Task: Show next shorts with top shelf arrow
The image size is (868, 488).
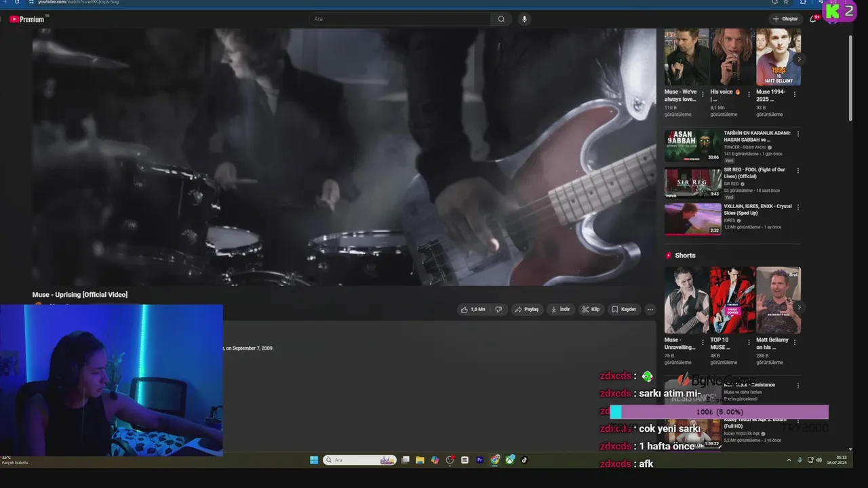Action: (x=799, y=59)
